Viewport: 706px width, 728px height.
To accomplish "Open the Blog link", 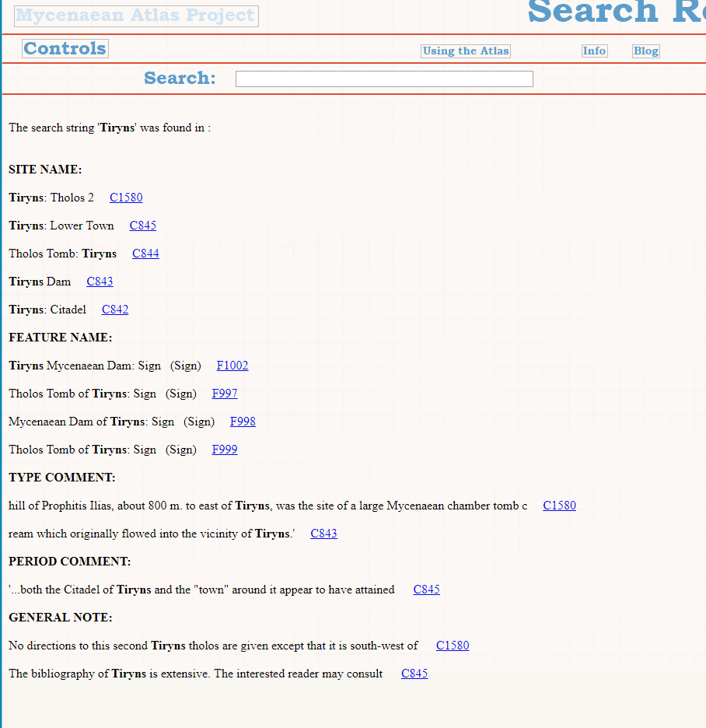I will [x=645, y=51].
